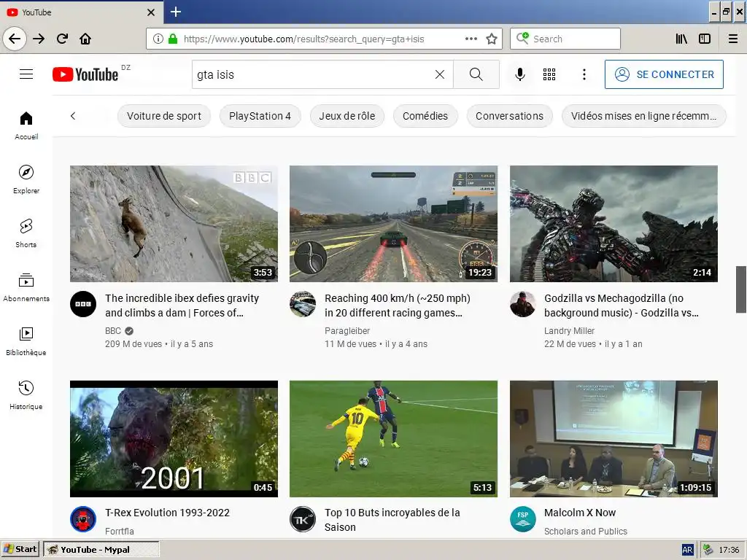Open the browser hamburger menu
The height and width of the screenshot is (560, 747).
pos(733,39)
